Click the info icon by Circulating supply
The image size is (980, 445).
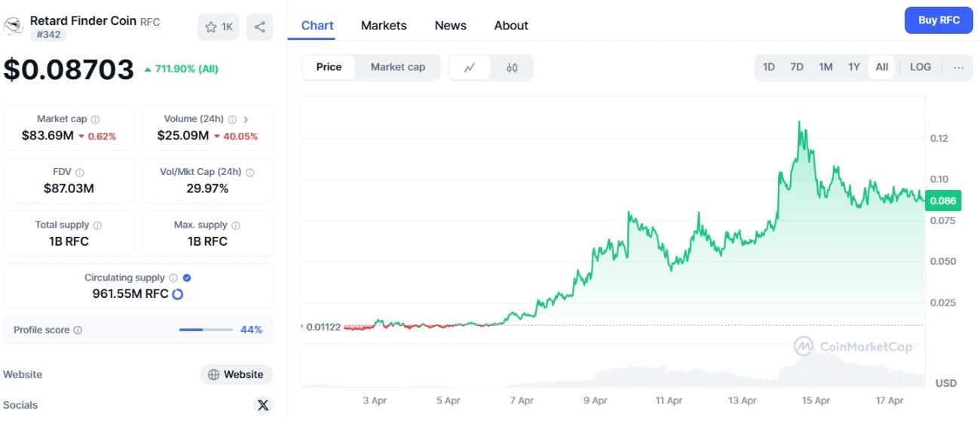point(173,278)
